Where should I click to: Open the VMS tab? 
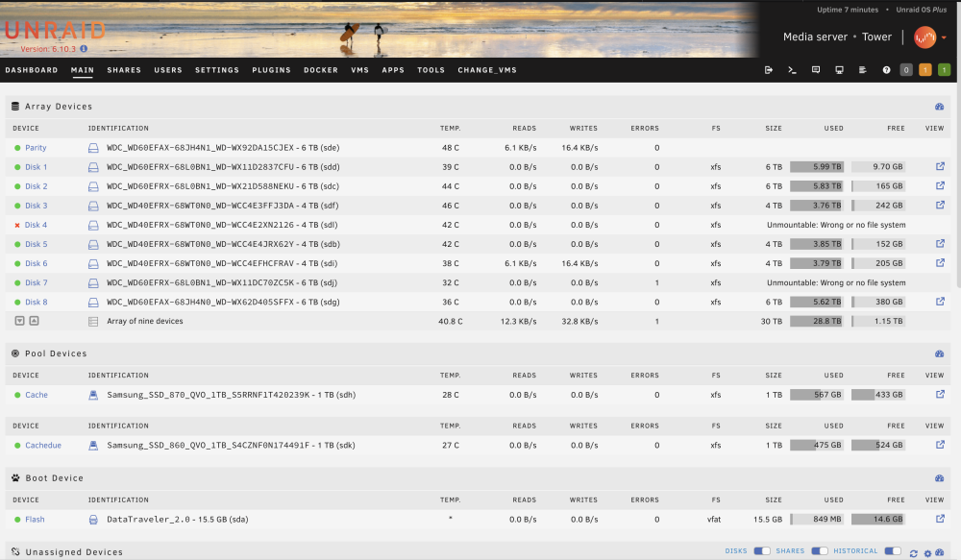[x=359, y=70]
